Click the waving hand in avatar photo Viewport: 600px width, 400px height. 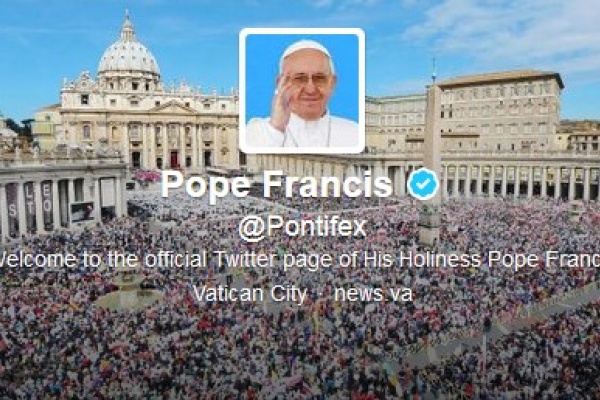282,105
